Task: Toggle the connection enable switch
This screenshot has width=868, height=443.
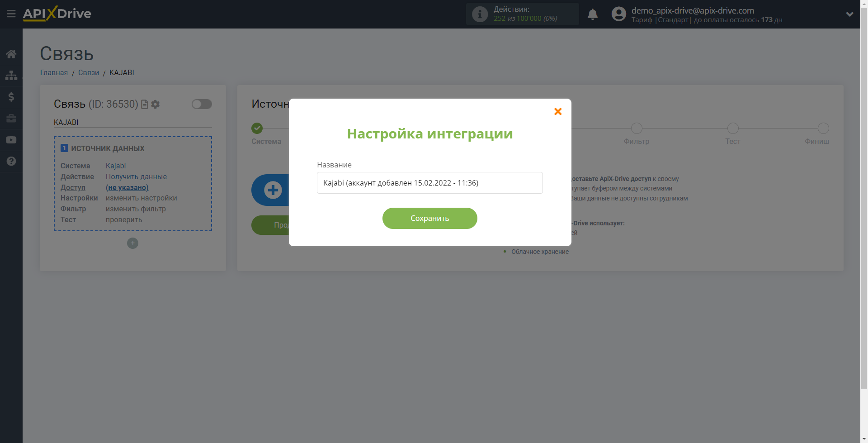Action: tap(202, 104)
